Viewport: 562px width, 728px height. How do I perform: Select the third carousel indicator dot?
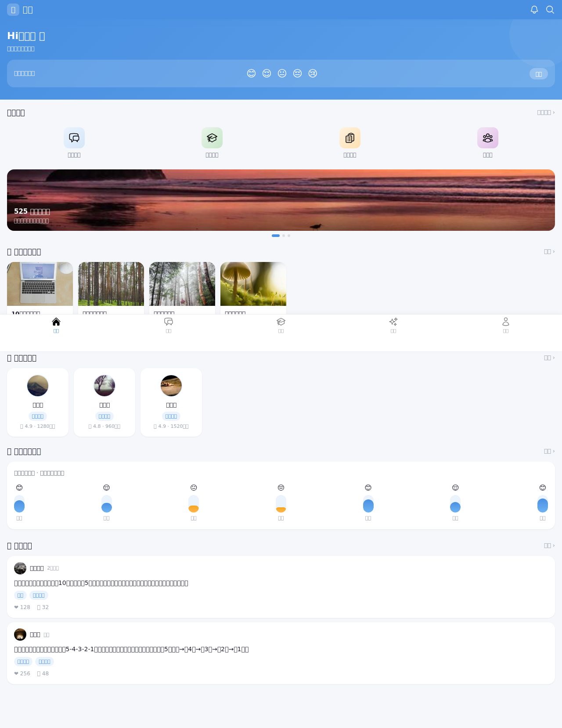[x=289, y=236]
